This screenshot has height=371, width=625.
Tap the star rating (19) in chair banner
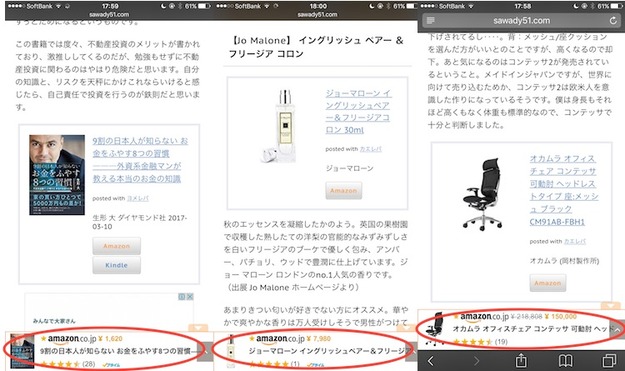click(480, 342)
